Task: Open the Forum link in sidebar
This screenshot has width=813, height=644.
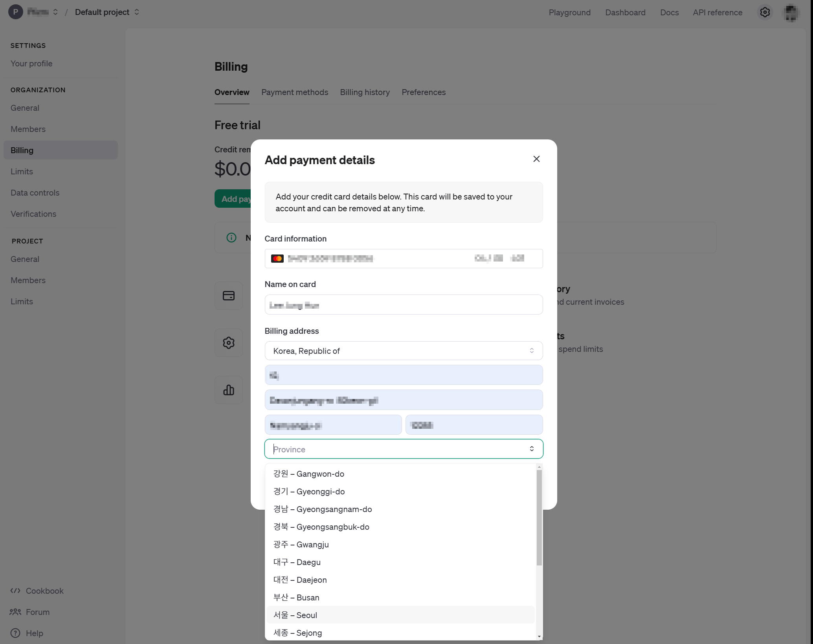Action: (x=37, y=612)
